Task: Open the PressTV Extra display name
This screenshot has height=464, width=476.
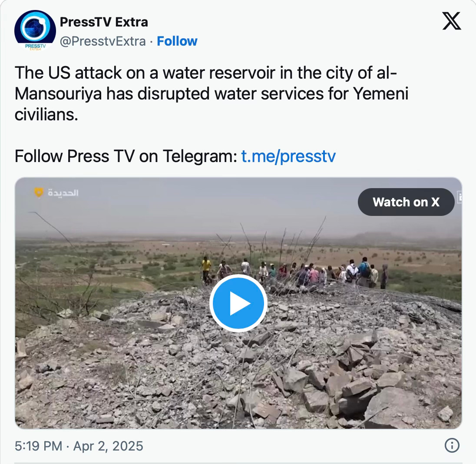Action: click(104, 22)
